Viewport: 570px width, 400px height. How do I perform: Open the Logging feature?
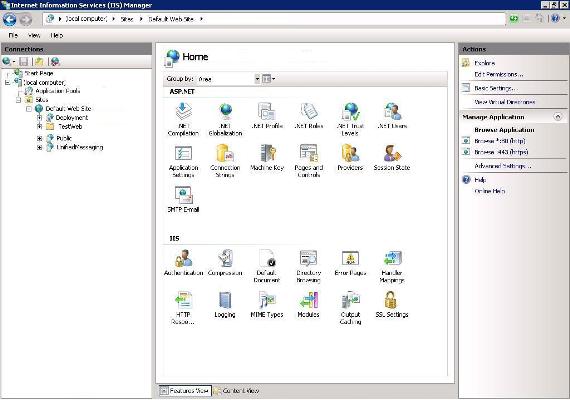click(x=225, y=305)
